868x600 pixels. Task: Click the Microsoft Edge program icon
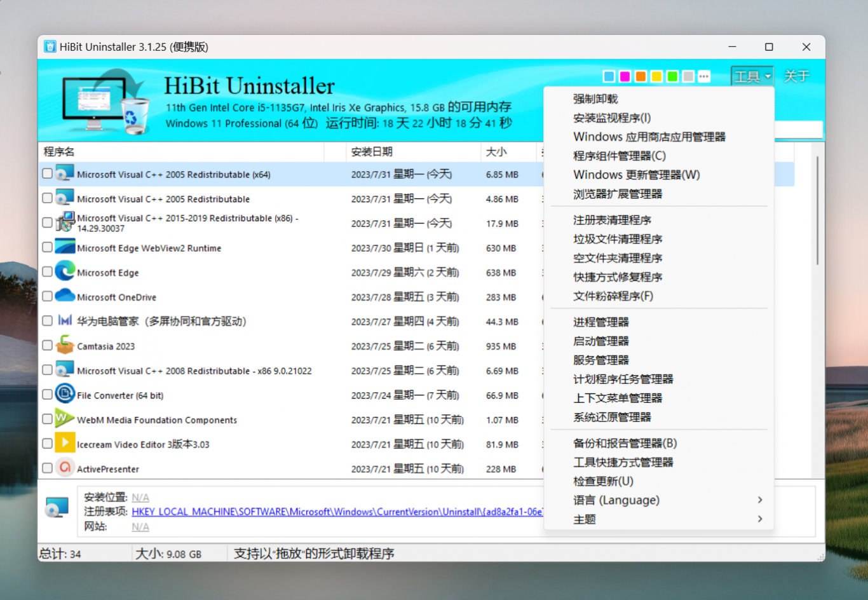tap(65, 271)
